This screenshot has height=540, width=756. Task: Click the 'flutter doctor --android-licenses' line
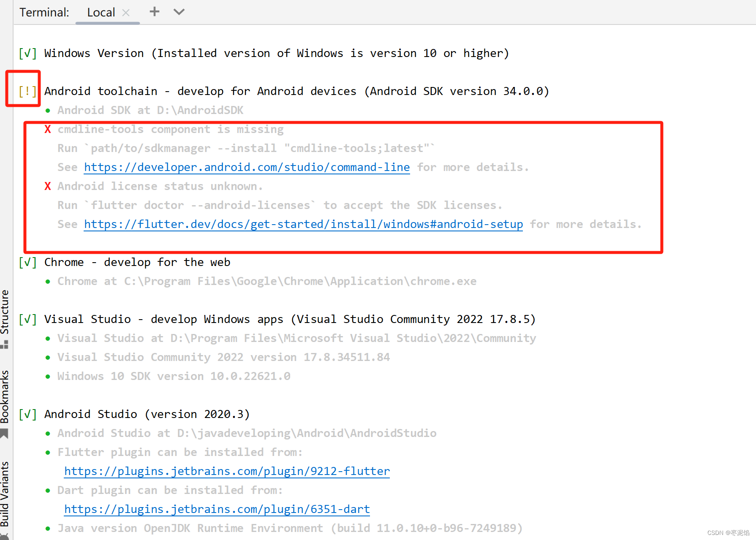coord(280,205)
